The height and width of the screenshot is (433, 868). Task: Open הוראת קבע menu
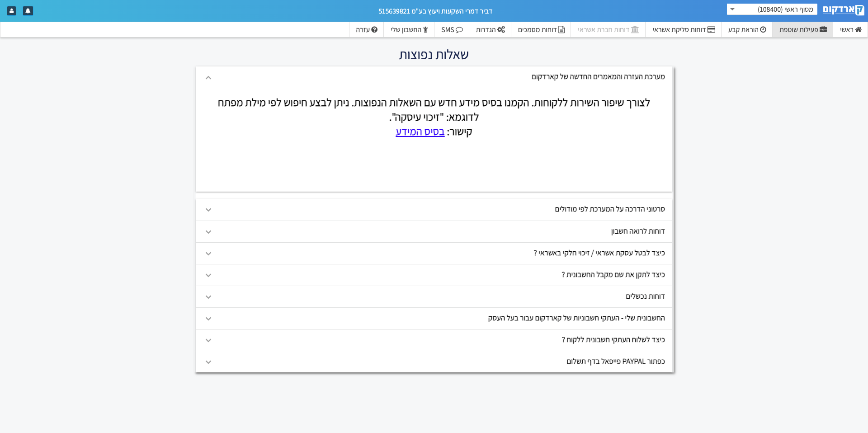click(747, 30)
